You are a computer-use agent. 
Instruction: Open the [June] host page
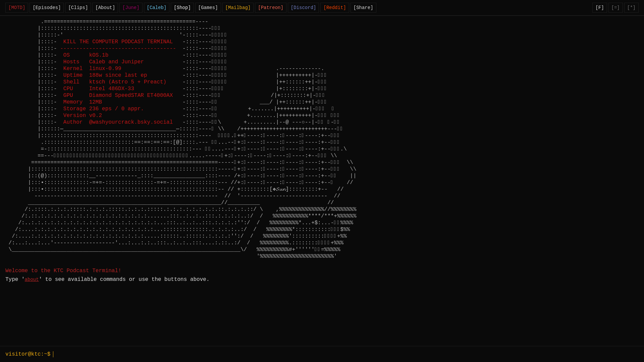pos(131,8)
